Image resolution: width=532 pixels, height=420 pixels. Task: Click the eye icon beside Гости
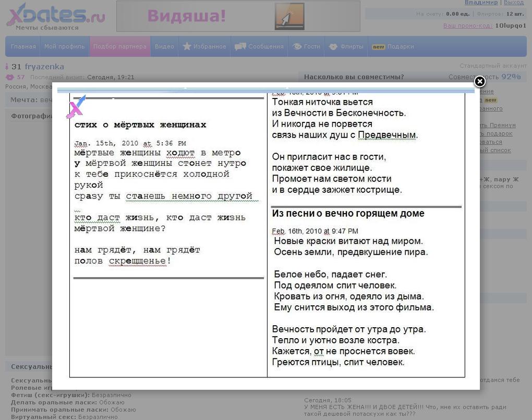pyautogui.click(x=297, y=46)
